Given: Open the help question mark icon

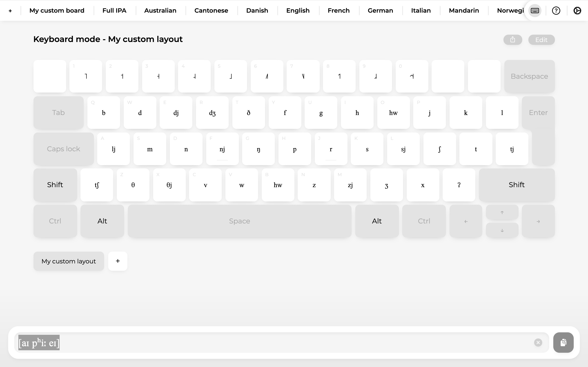Looking at the screenshot, I should [x=556, y=10].
